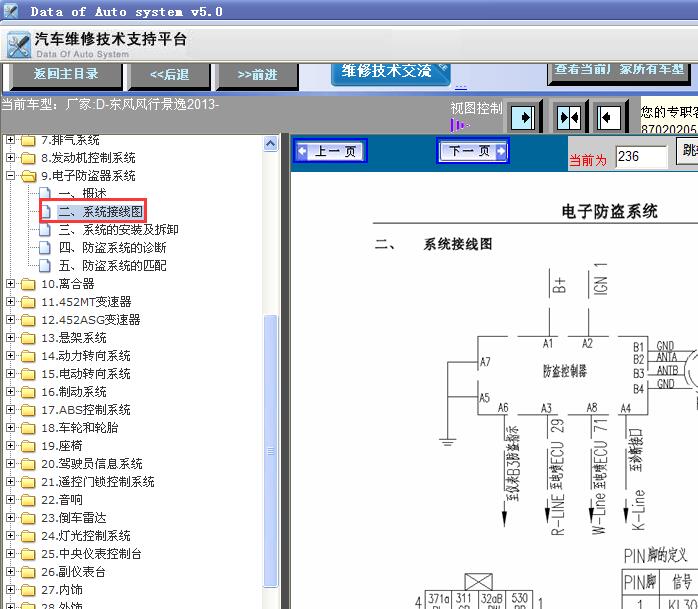
Task: Expand the 17.ABS控制系统 node
Action: [x=10, y=409]
